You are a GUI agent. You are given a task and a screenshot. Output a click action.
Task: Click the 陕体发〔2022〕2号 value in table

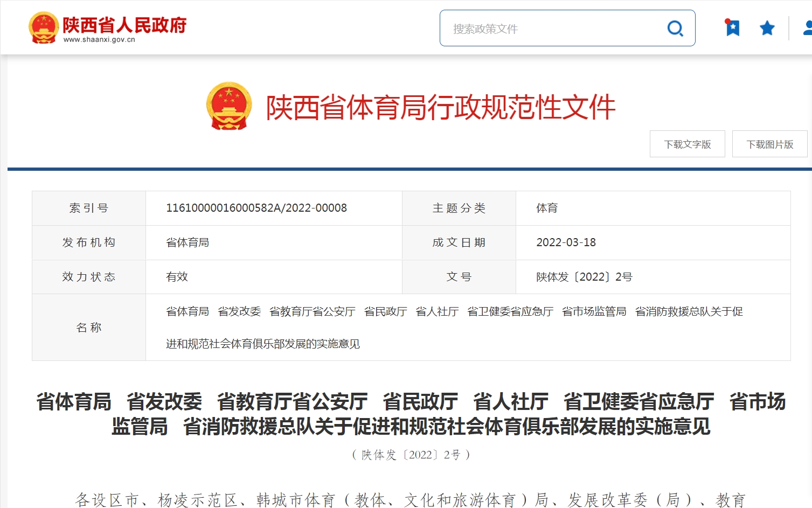[x=584, y=277]
